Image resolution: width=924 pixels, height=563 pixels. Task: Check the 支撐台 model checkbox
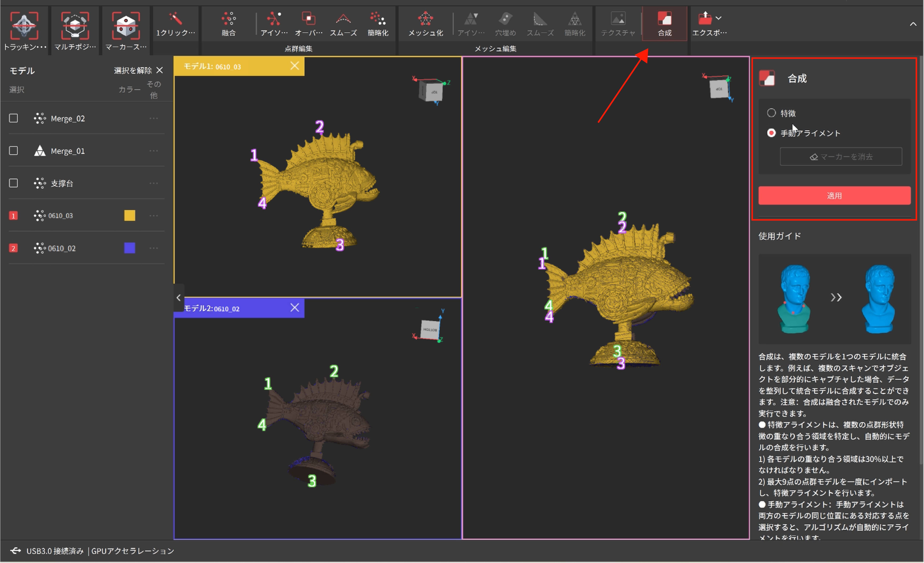click(14, 183)
